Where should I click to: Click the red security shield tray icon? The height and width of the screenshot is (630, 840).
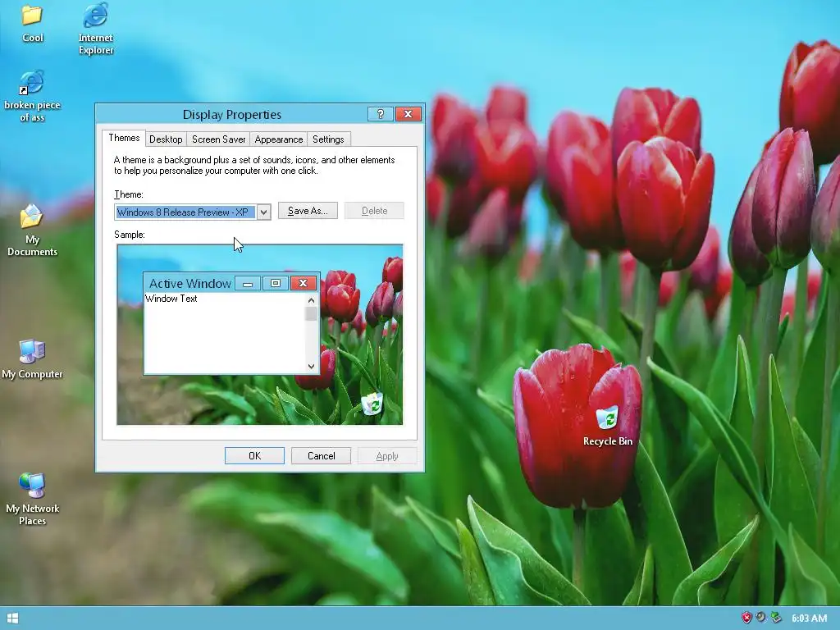click(x=746, y=618)
